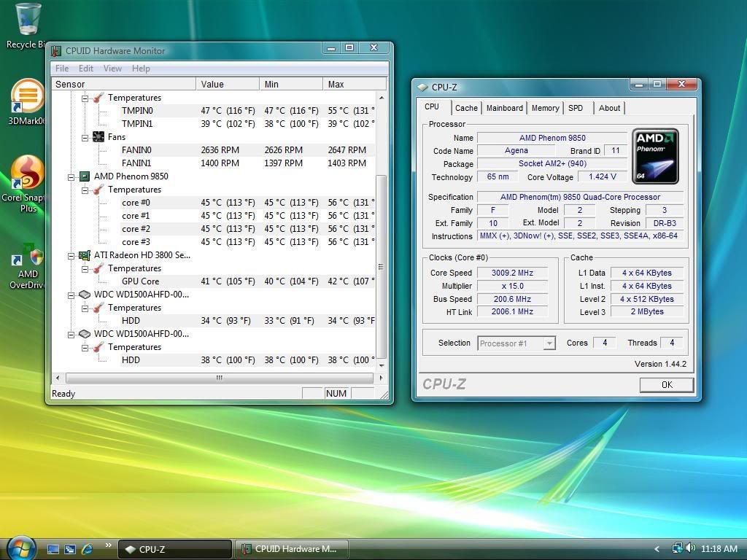
Task: Click the Specification field in CPU-Z
Action: 580,197
